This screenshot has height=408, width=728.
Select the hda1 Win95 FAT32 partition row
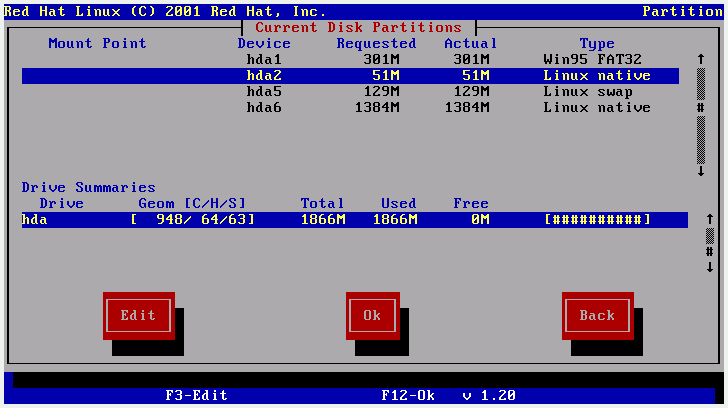(x=351, y=59)
